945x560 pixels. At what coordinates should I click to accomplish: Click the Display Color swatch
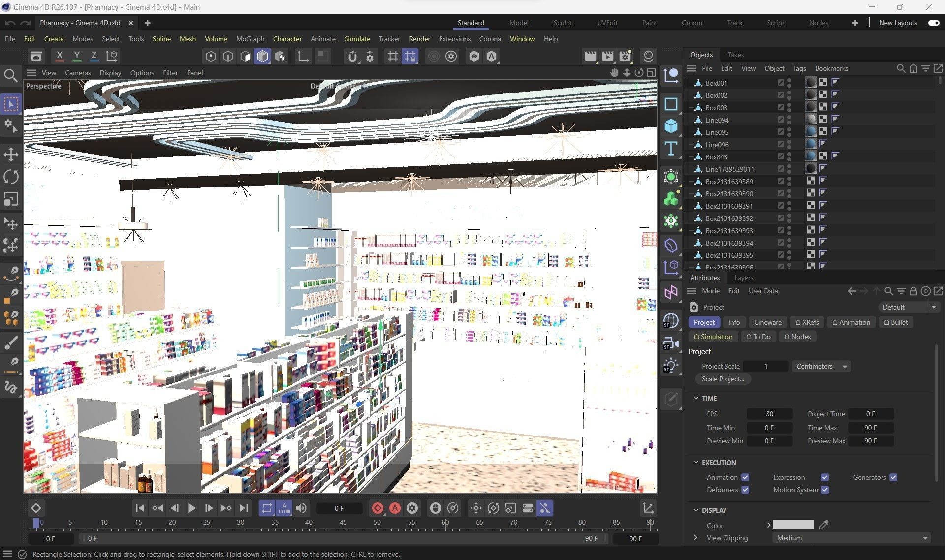pos(792,525)
